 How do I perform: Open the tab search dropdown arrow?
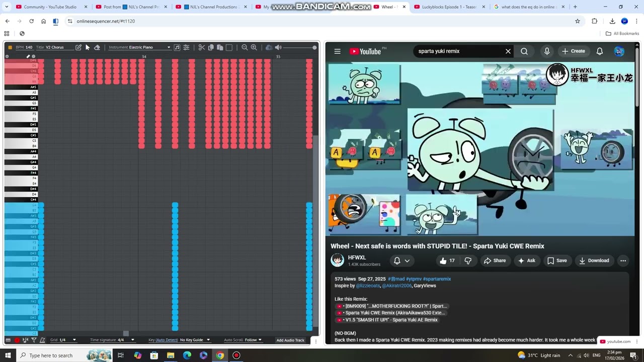[x=7, y=7]
